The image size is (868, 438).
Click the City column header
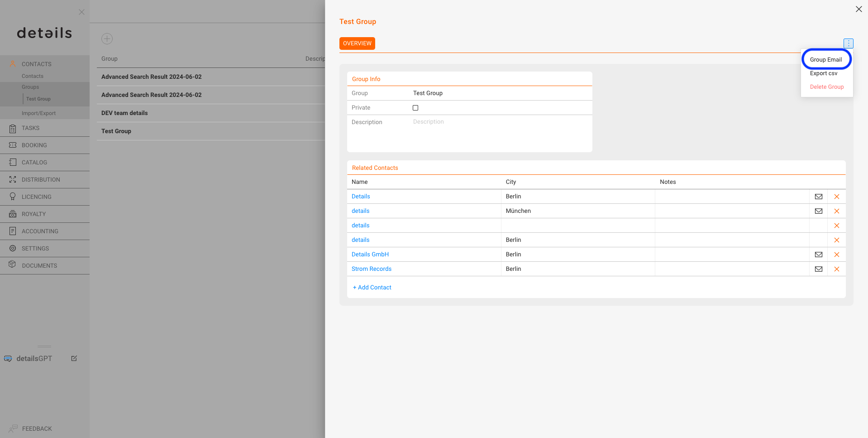tap(511, 182)
